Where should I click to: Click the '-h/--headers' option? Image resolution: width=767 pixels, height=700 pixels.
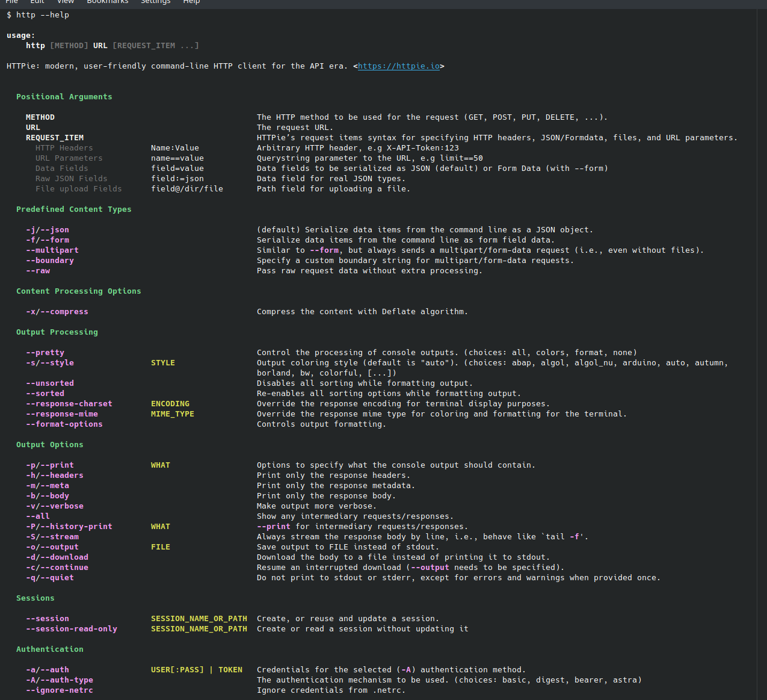click(55, 475)
